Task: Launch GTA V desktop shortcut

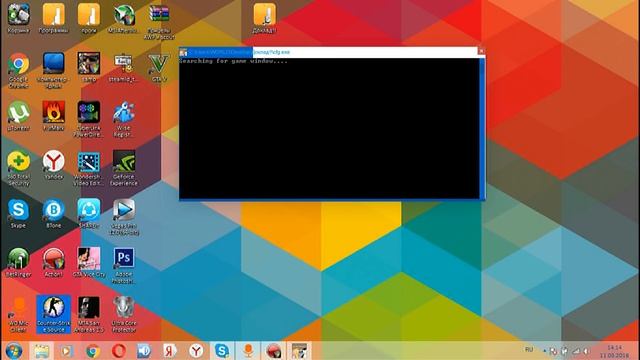Action: (159, 67)
